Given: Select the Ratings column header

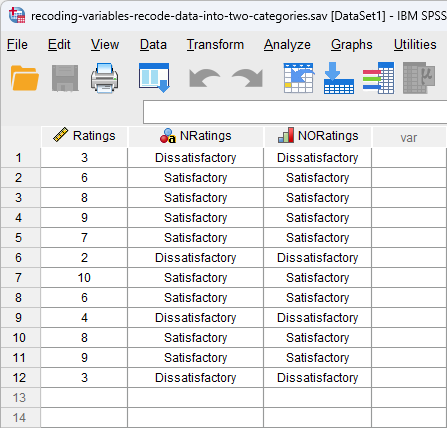Looking at the screenshot, I should click(84, 136).
